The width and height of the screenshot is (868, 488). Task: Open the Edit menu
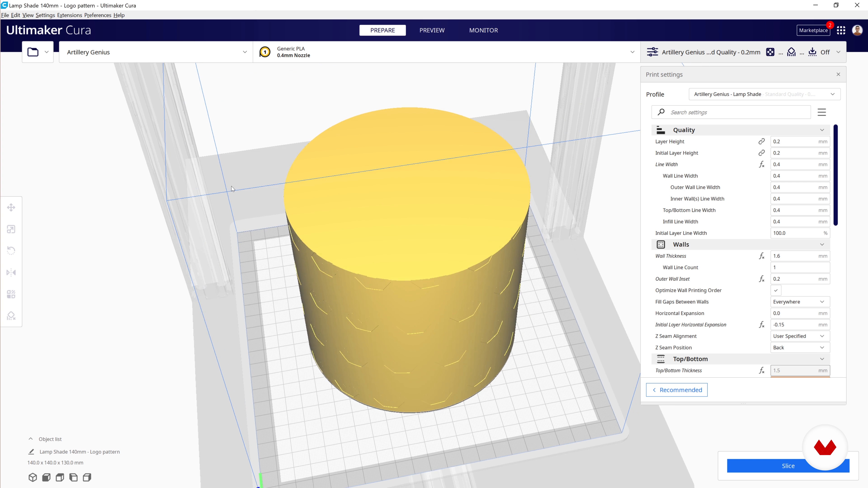pos(16,15)
